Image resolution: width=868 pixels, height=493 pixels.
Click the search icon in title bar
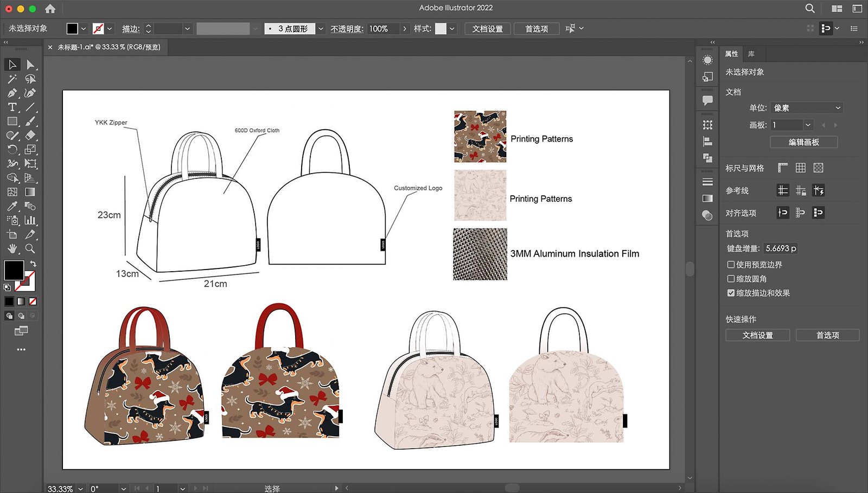pos(809,8)
